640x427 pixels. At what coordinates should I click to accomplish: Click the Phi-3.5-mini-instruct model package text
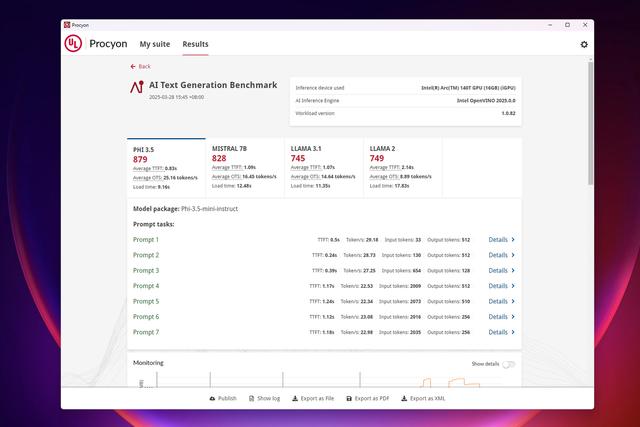click(x=209, y=209)
